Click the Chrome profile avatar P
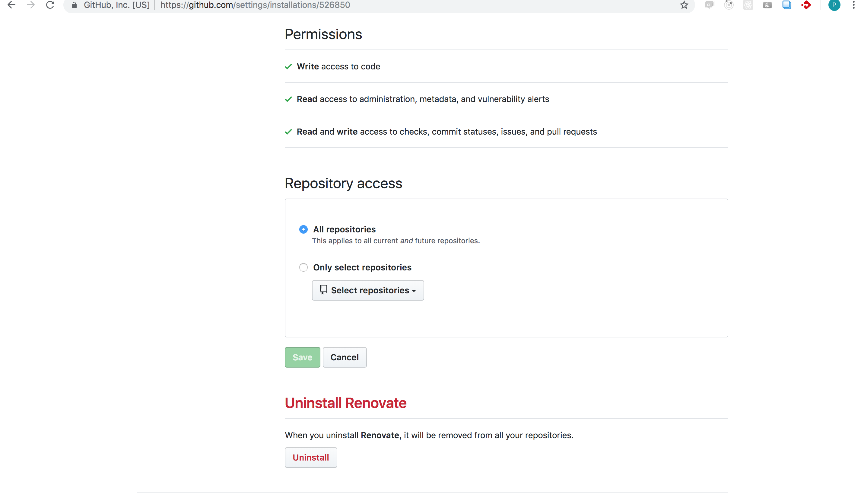The image size is (861, 504). [834, 5]
